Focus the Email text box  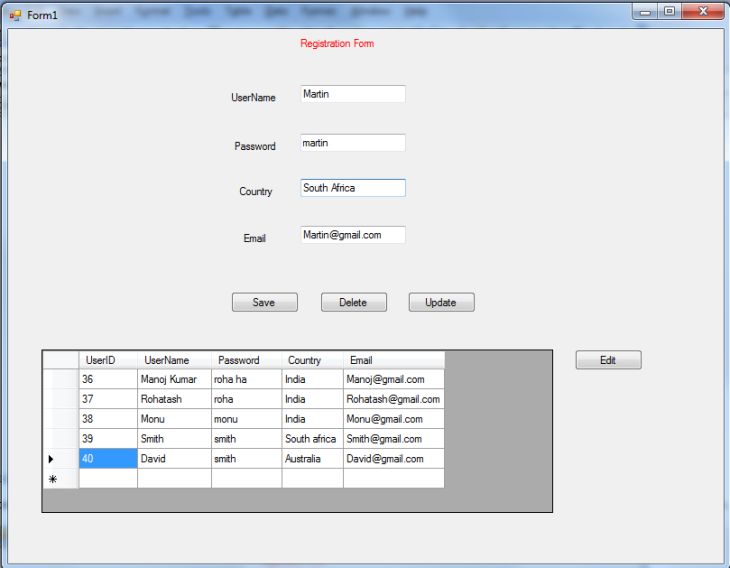(x=353, y=235)
